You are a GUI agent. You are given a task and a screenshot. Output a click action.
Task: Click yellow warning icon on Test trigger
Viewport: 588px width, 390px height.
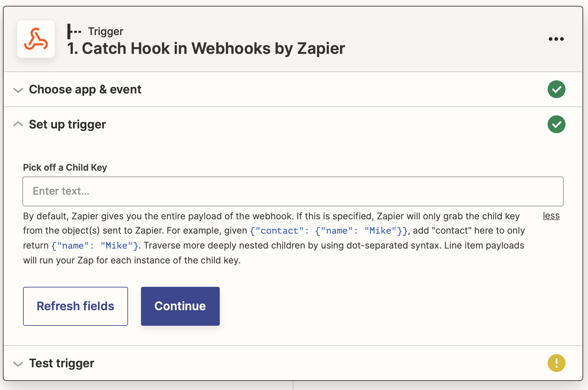556,363
